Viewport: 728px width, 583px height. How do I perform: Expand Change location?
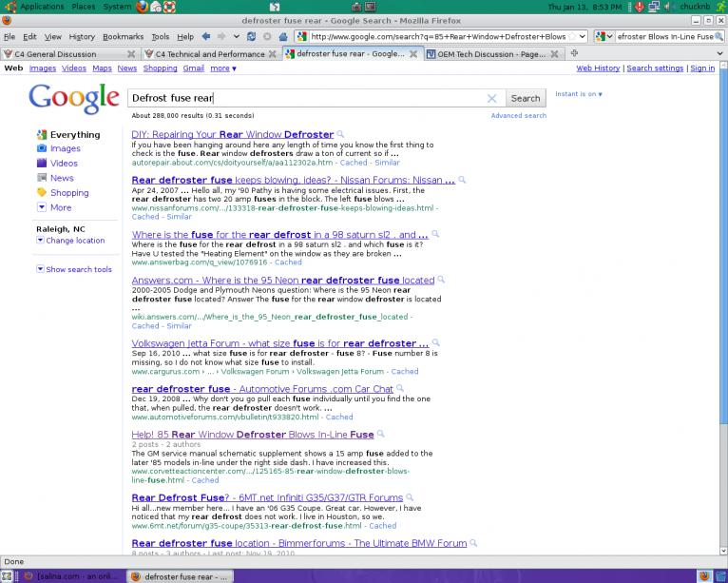[70, 241]
